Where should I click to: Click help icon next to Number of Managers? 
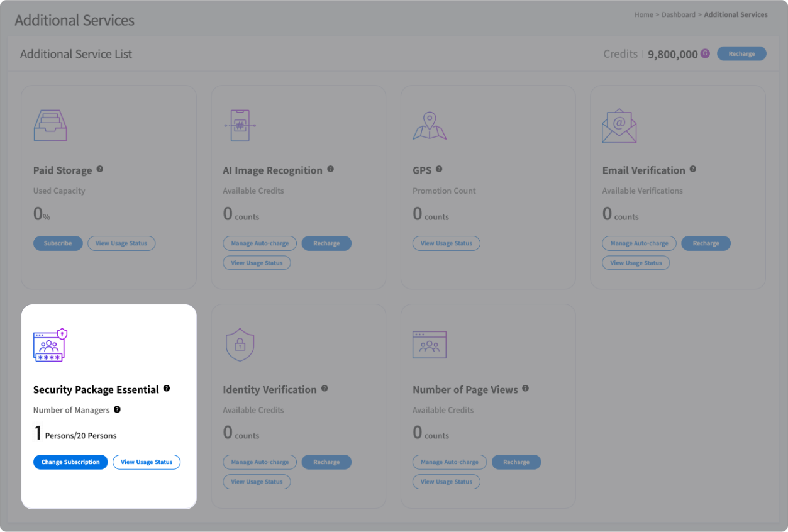click(117, 409)
